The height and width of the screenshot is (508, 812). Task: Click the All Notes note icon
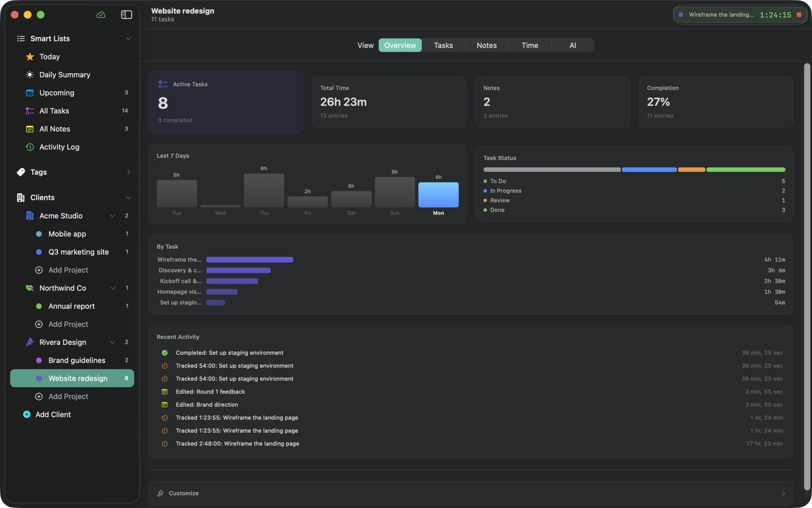[30, 129]
